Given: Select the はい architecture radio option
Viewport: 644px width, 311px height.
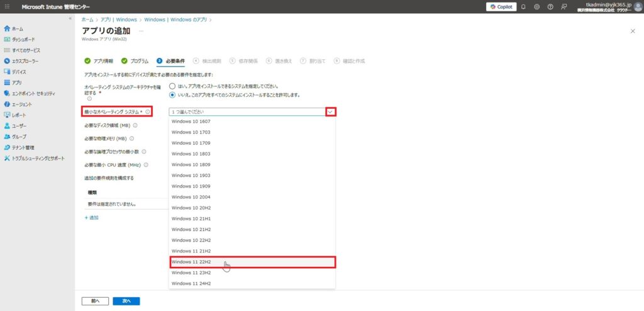Looking at the screenshot, I should pyautogui.click(x=173, y=86).
